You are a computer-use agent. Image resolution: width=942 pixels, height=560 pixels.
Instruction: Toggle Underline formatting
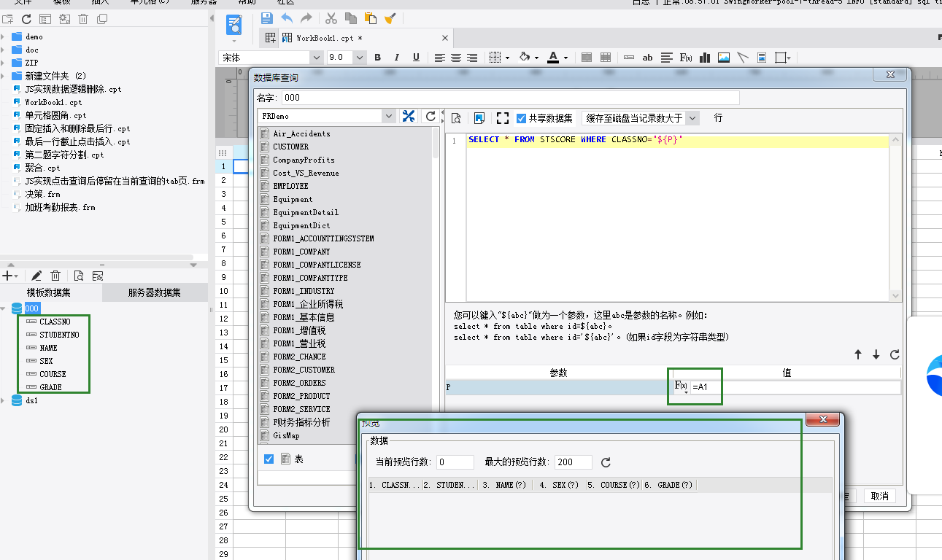coord(416,58)
